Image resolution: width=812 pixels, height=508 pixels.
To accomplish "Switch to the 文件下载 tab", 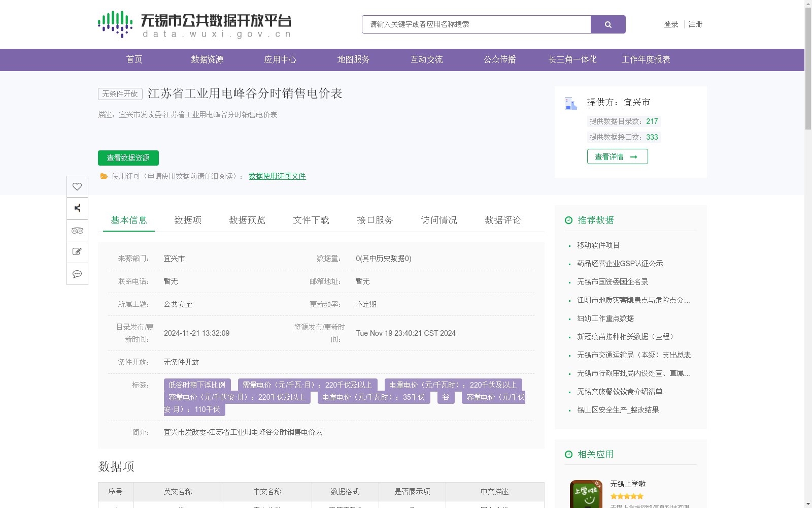I will (x=311, y=220).
